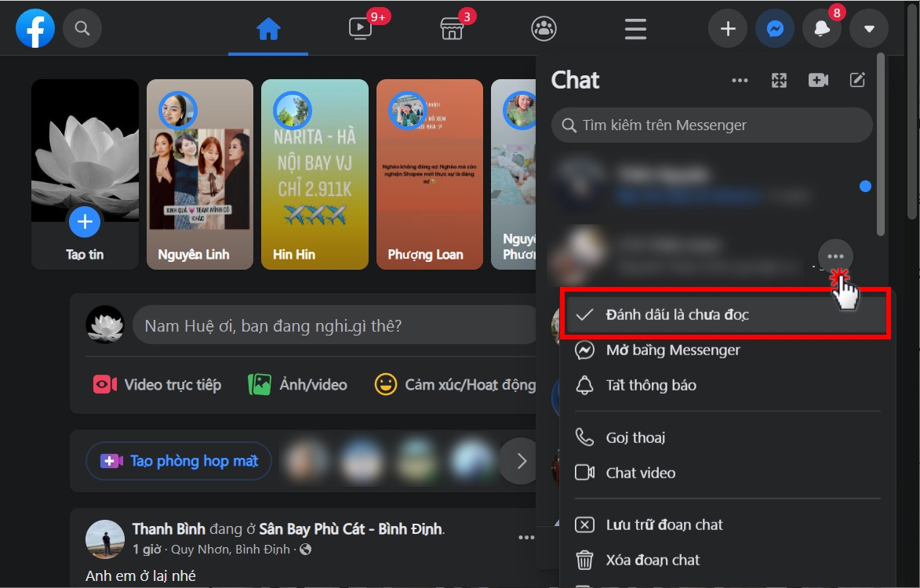This screenshot has width=920, height=588.
Task: Create new content with the plus icon
Action: [727, 28]
